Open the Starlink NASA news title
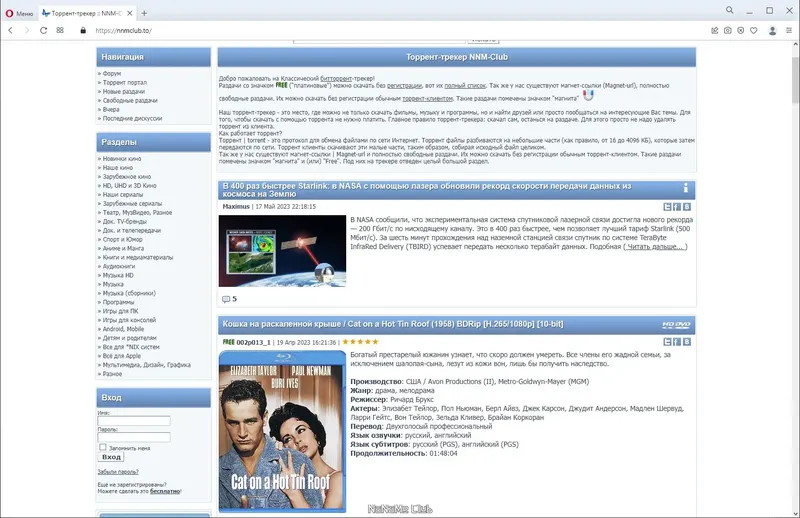Image resolution: width=800 pixels, height=518 pixels. click(x=427, y=190)
